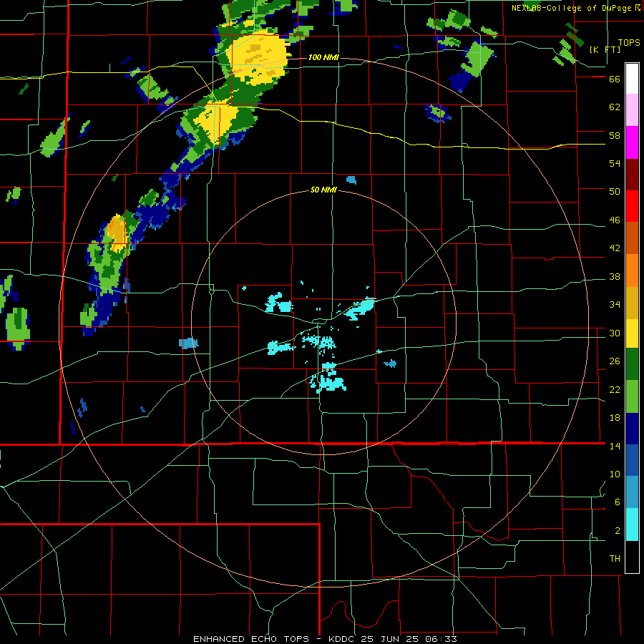The height and width of the screenshot is (644, 644).
Task: Pick the sky blue legend swatch
Action: [632, 492]
